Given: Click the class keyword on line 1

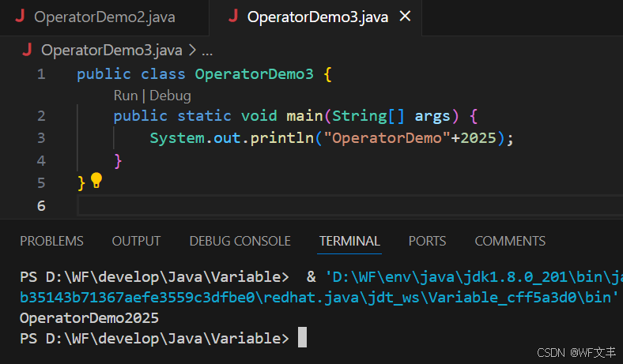Looking at the screenshot, I should pos(163,74).
